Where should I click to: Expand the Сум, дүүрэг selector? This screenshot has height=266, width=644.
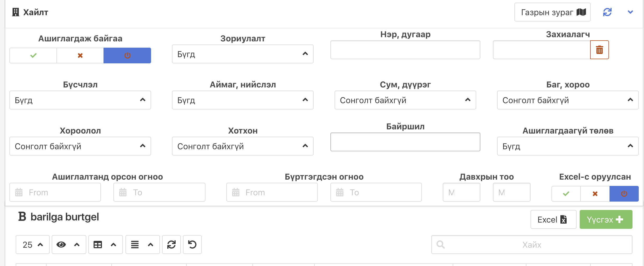coord(405,100)
